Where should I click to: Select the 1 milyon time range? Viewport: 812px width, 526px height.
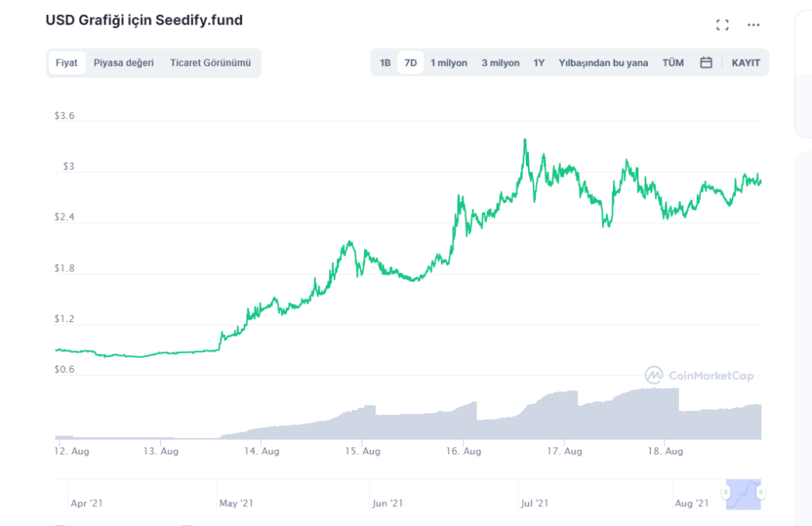tap(449, 63)
